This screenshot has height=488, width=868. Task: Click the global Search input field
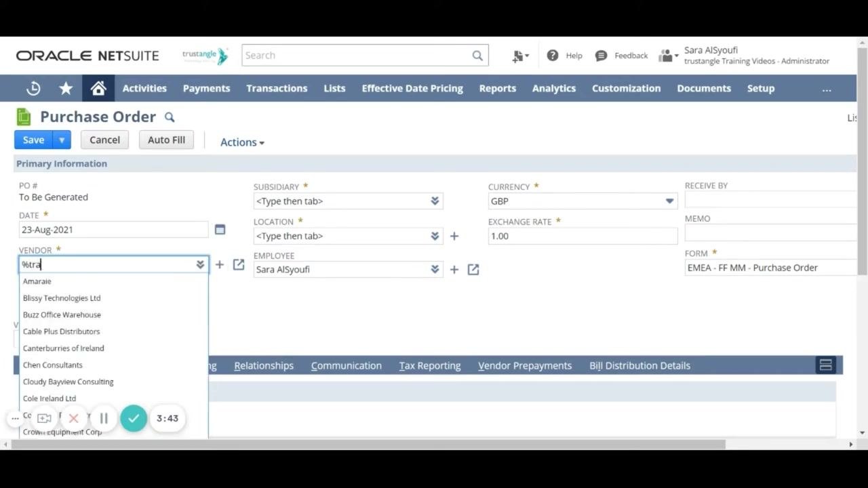[x=356, y=56]
